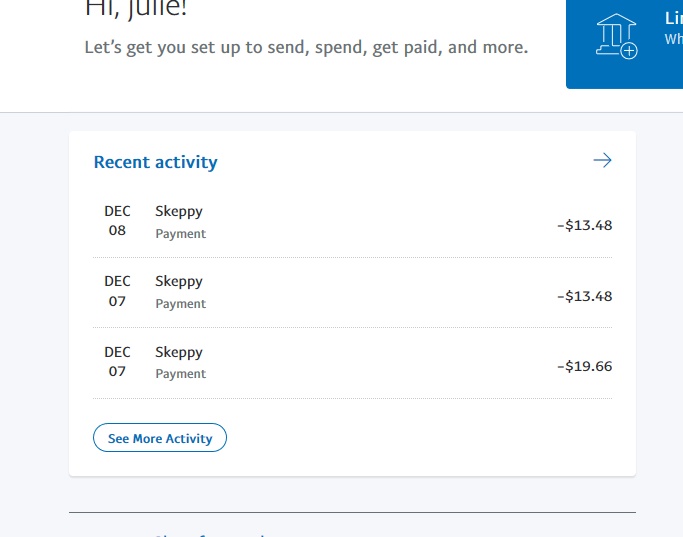683x537 pixels.
Task: Click See More Activity button
Action: (x=160, y=438)
